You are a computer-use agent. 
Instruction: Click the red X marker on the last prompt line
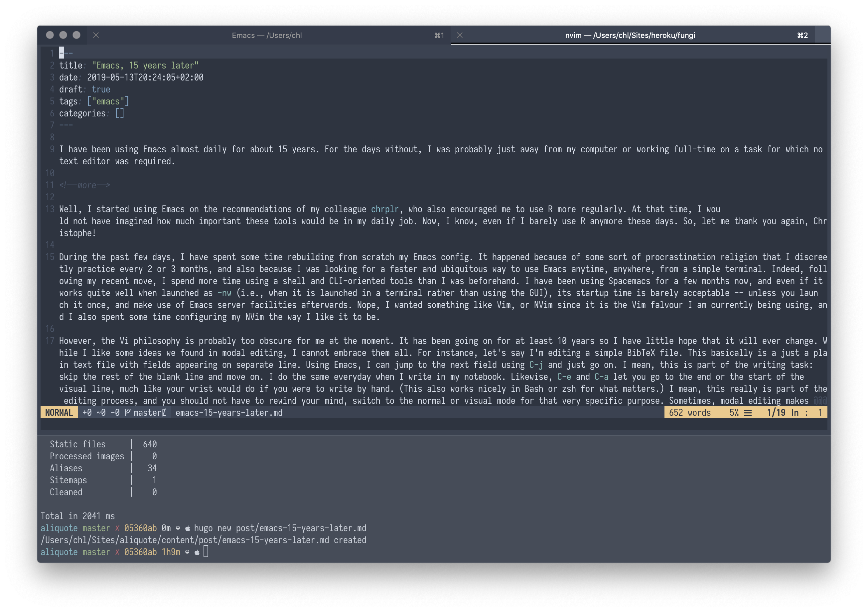[117, 552]
